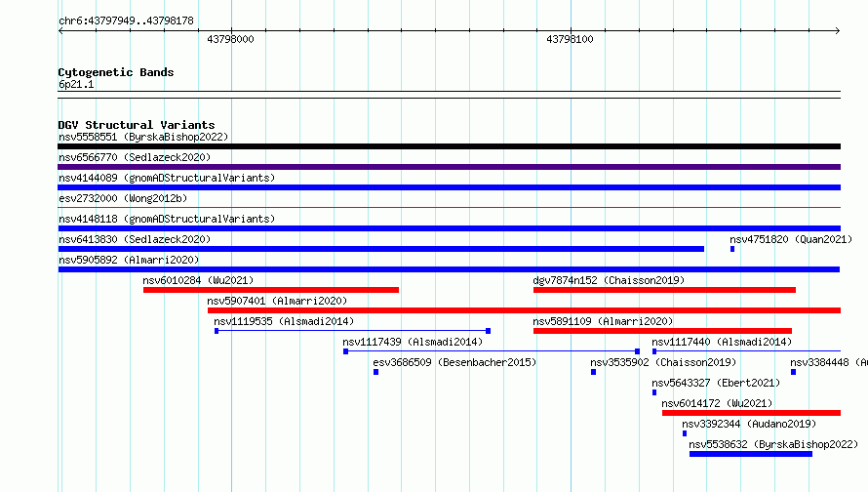
Task: Open the nsv3535902 (Chaisson2019) label
Action: click(x=663, y=362)
